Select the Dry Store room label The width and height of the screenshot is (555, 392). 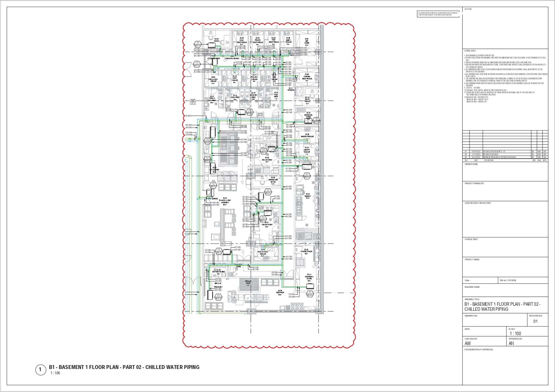point(307,41)
